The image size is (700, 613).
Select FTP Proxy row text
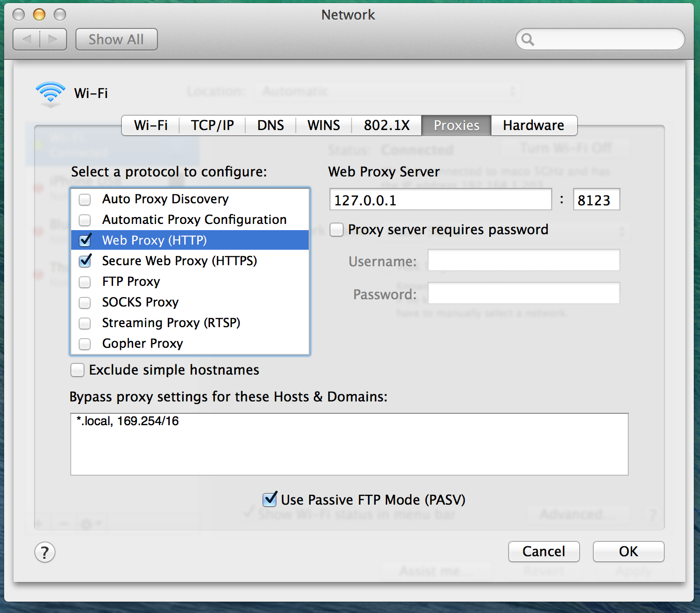131,282
